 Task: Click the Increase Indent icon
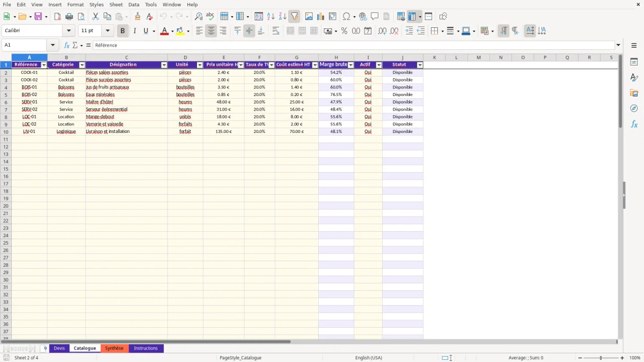pos(409,31)
